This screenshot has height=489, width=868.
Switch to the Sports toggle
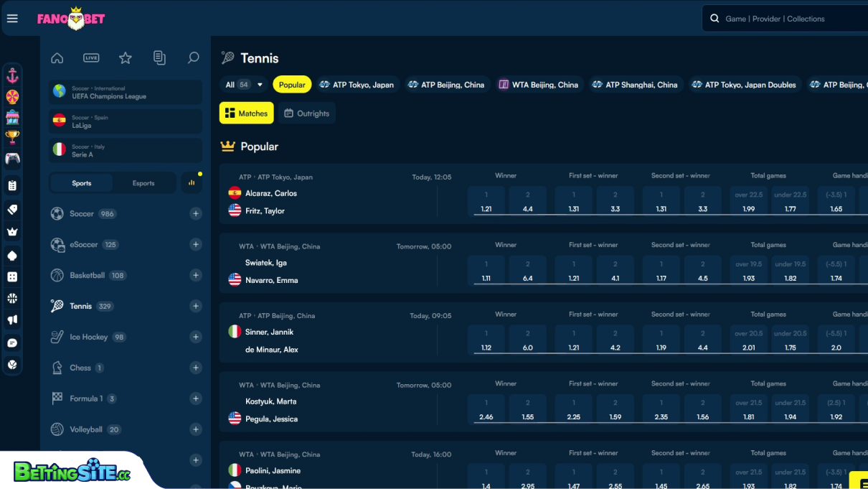(x=82, y=183)
